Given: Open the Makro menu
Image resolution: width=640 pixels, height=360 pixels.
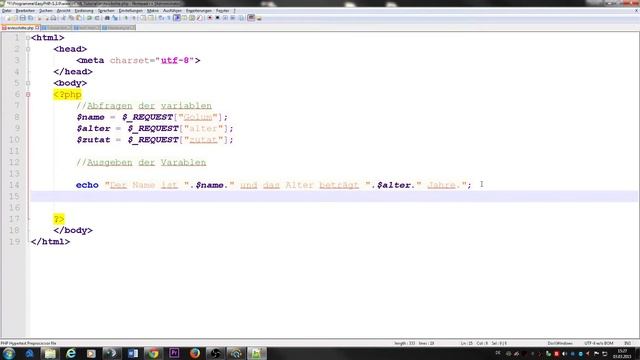Looking at the screenshot, I should click(153, 11).
